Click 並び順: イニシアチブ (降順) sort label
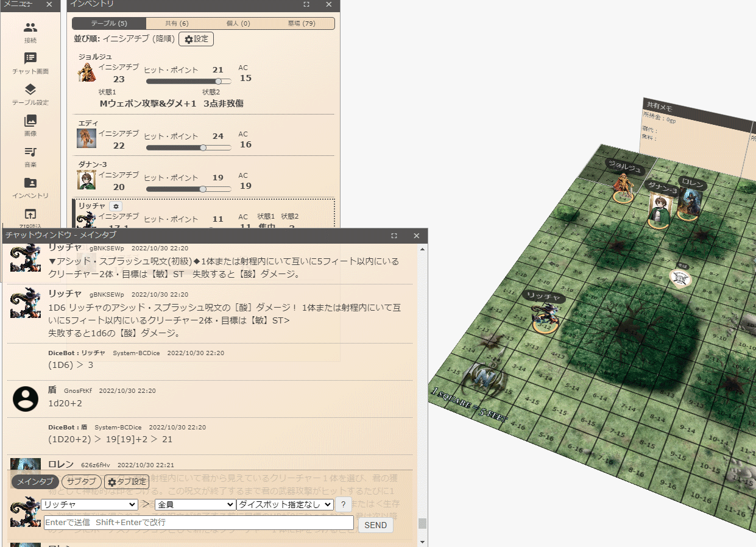This screenshot has height=547, width=756. [124, 39]
